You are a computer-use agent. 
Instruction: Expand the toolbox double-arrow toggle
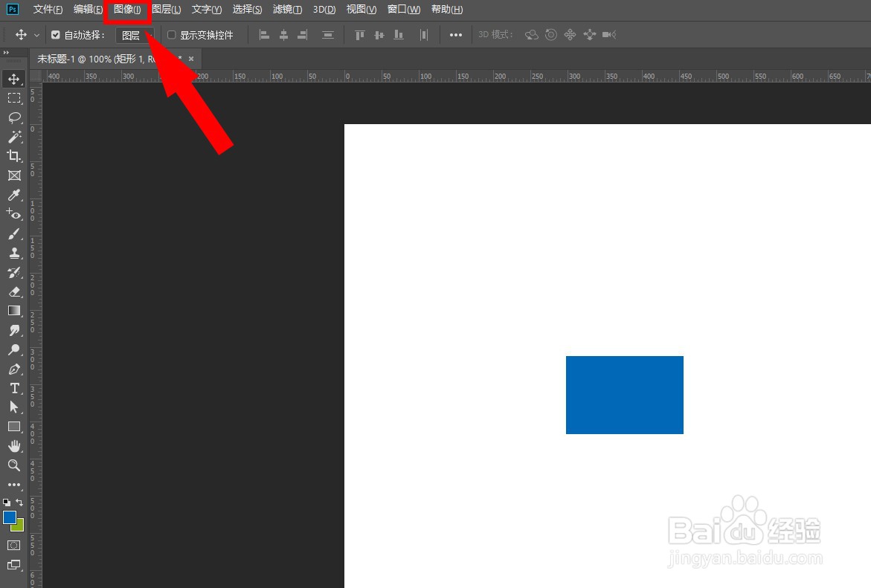[6, 52]
